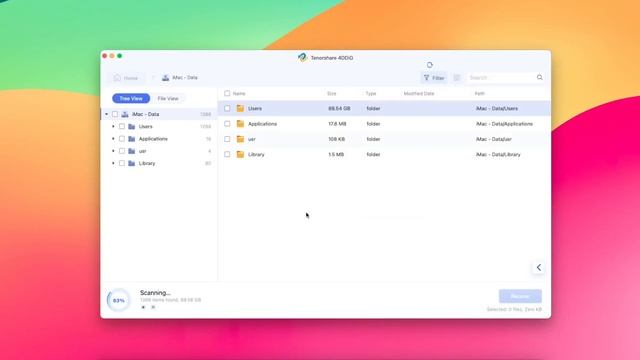Stop the scan with the stop icon

pyautogui.click(x=143, y=307)
